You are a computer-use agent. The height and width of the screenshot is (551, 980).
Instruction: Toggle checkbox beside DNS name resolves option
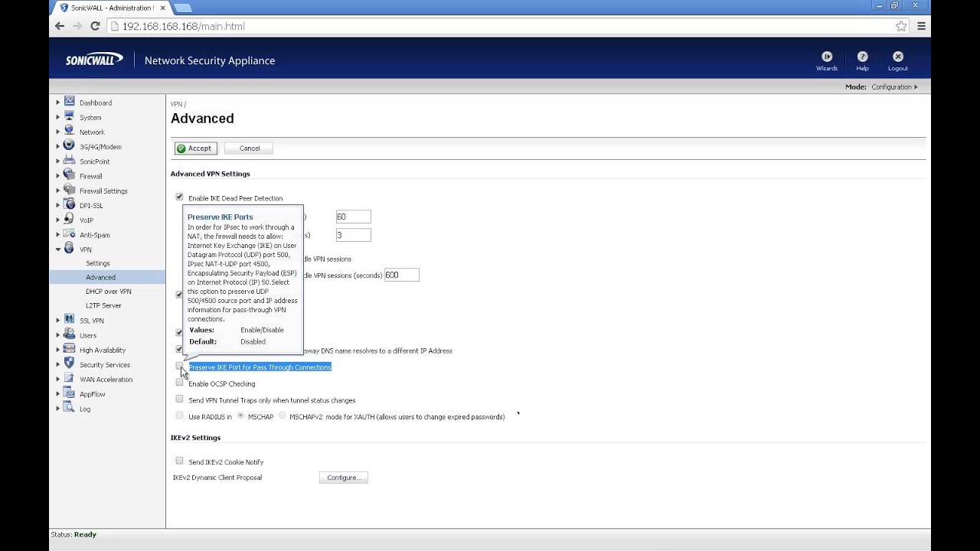[179, 350]
